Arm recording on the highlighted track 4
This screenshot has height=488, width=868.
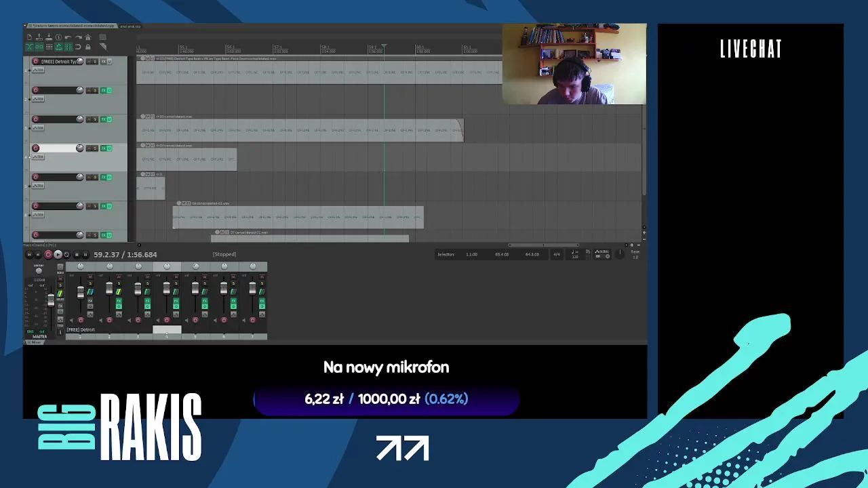(36, 148)
